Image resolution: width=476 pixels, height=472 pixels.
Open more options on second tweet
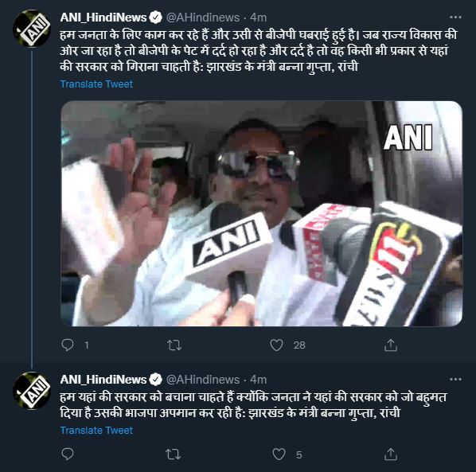(455, 379)
